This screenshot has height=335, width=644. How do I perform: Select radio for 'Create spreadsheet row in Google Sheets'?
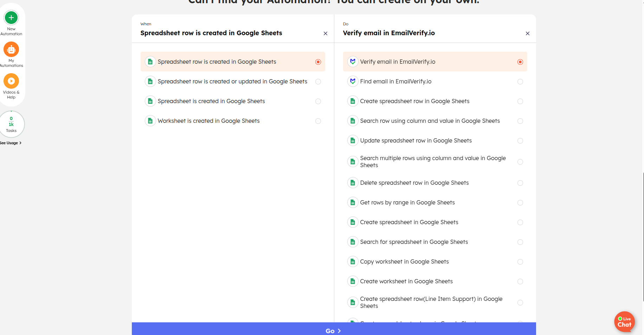520,101
